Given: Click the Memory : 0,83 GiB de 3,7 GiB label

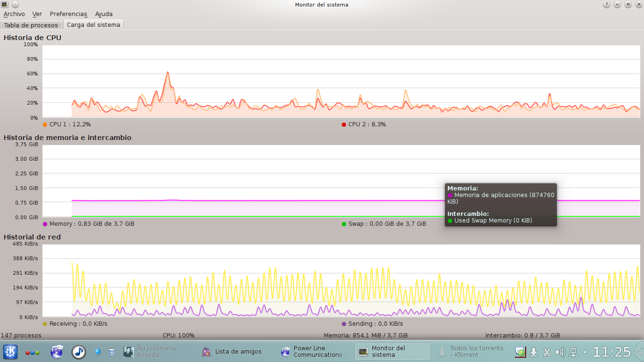Looking at the screenshot, I should (91, 224).
